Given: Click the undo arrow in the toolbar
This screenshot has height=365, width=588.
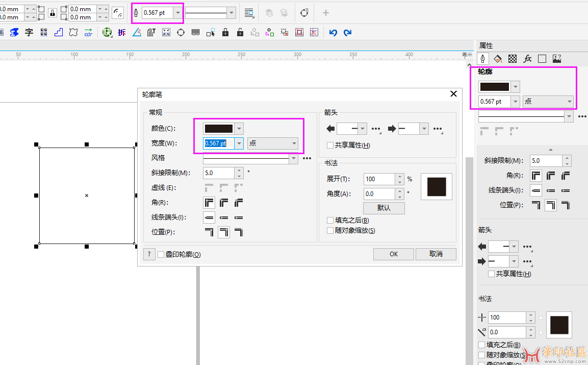Looking at the screenshot, I should [x=333, y=33].
